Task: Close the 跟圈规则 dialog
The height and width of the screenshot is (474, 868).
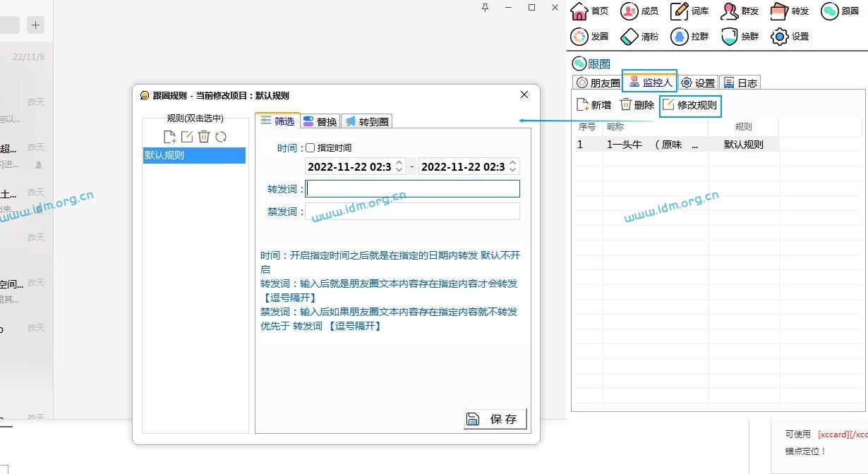Action: tap(524, 95)
